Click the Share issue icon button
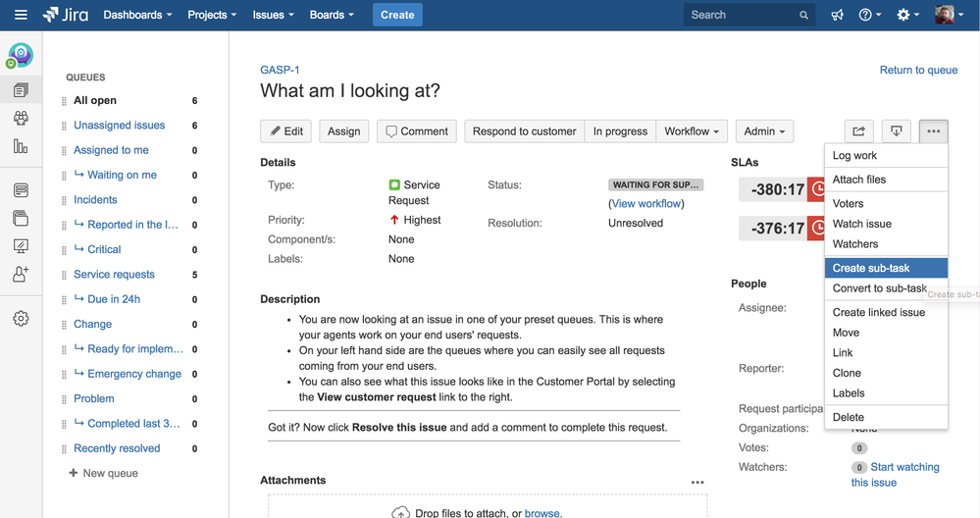980x518 pixels. [x=858, y=131]
